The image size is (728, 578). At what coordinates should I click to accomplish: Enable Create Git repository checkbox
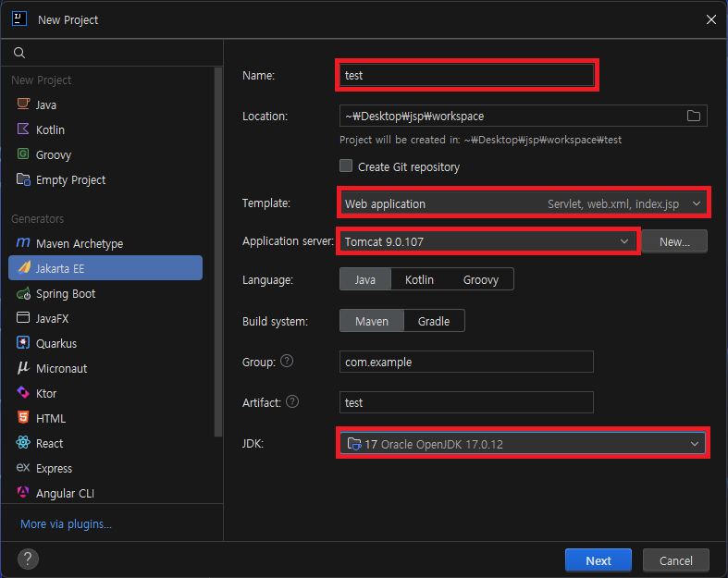coord(346,166)
